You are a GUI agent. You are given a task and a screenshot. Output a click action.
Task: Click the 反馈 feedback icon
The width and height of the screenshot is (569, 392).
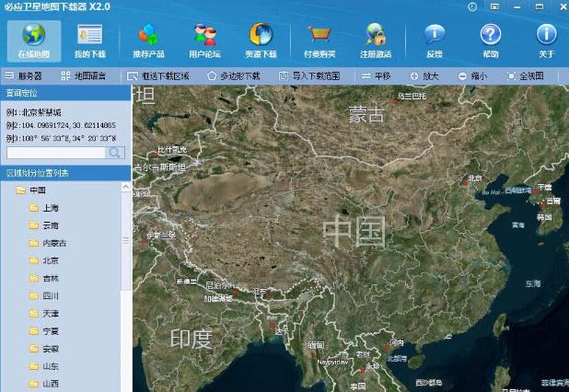434,40
